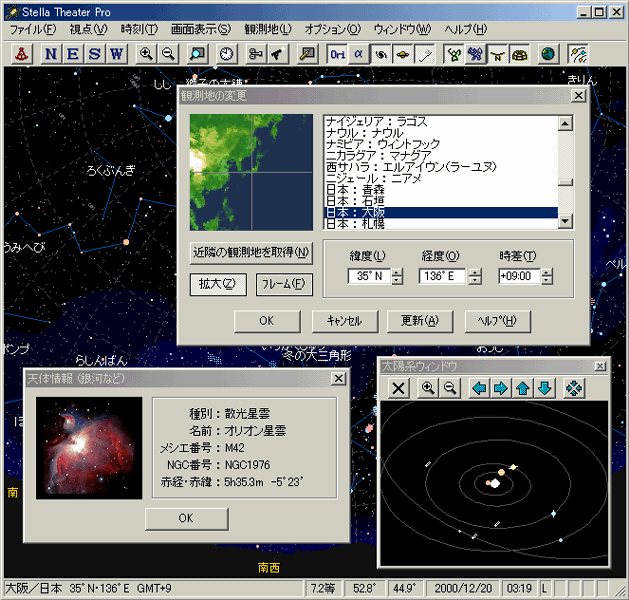Toggle the horizon direction N marker icon
This screenshot has width=629, height=600.
(x=498, y=54)
